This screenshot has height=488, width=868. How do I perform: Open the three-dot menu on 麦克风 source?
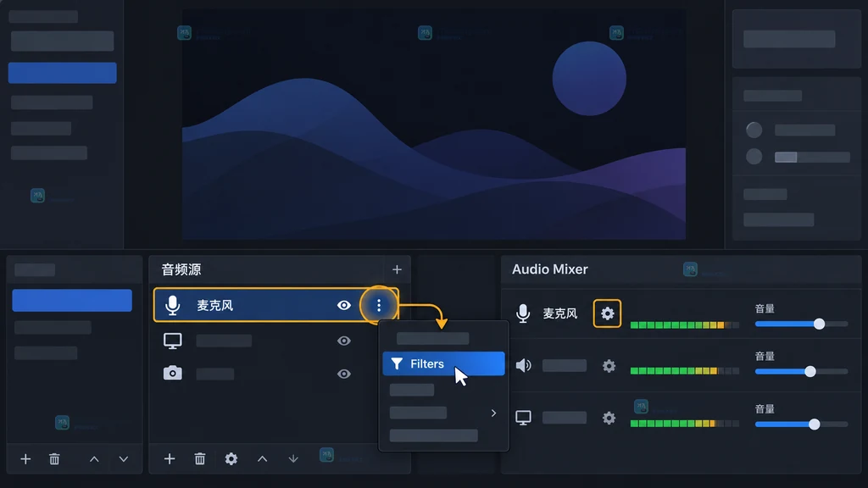click(379, 305)
